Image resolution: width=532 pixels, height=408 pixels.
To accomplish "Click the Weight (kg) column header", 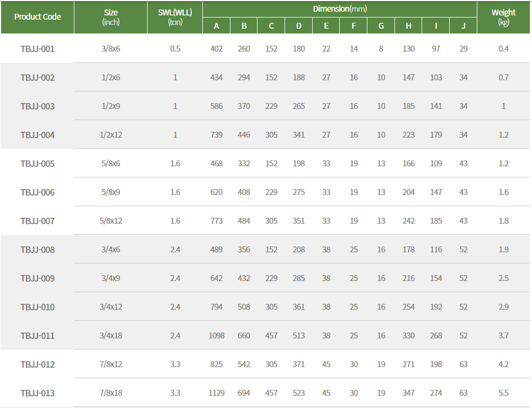I will coord(503,17).
